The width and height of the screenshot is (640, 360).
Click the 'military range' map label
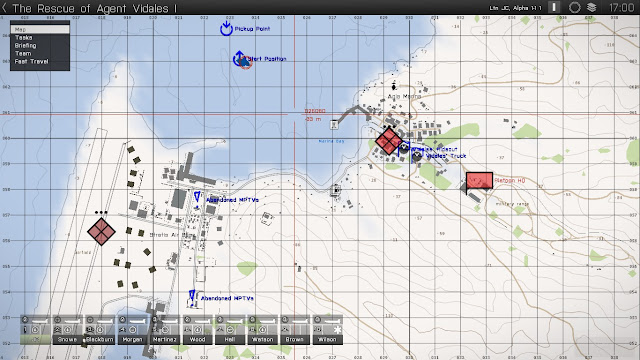click(x=512, y=204)
